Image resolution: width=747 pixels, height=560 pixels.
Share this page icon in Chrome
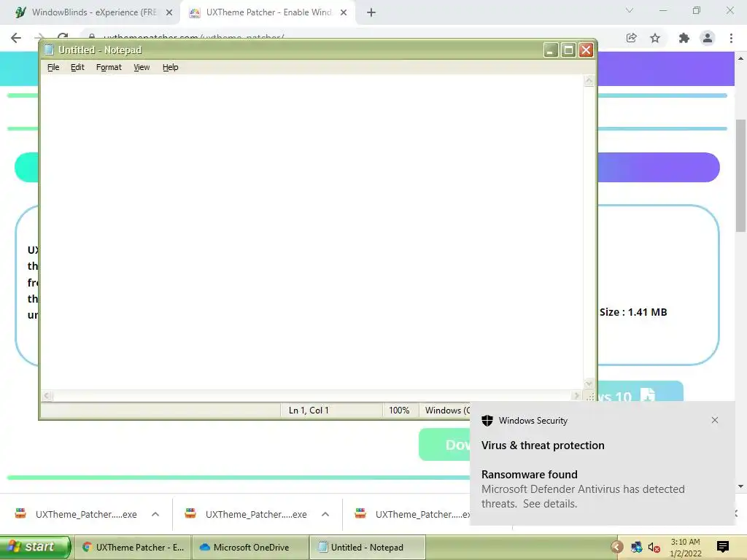[x=631, y=38]
